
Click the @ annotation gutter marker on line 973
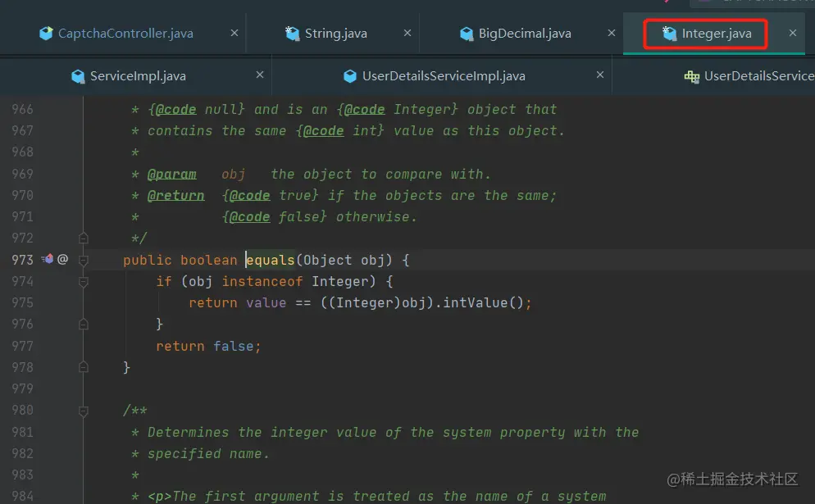click(x=62, y=259)
